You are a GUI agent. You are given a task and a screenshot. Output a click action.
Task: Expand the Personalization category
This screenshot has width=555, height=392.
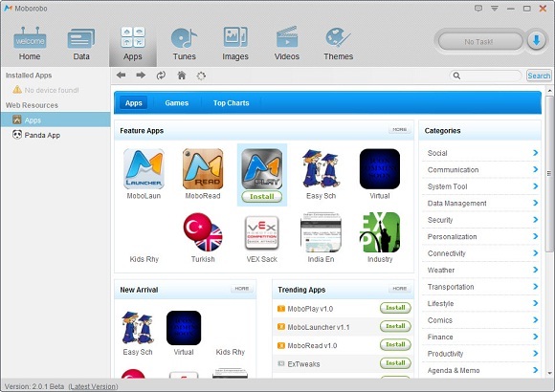click(x=481, y=236)
